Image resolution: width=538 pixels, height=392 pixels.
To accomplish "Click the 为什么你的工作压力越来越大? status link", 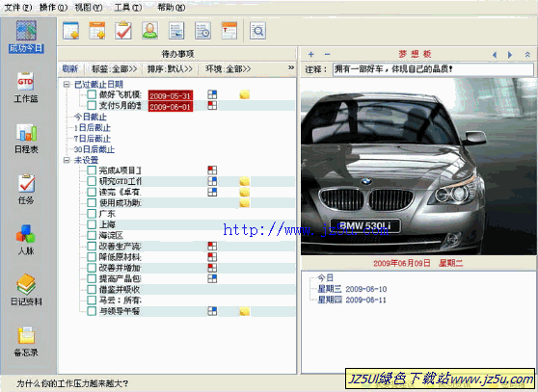I will [72, 383].
